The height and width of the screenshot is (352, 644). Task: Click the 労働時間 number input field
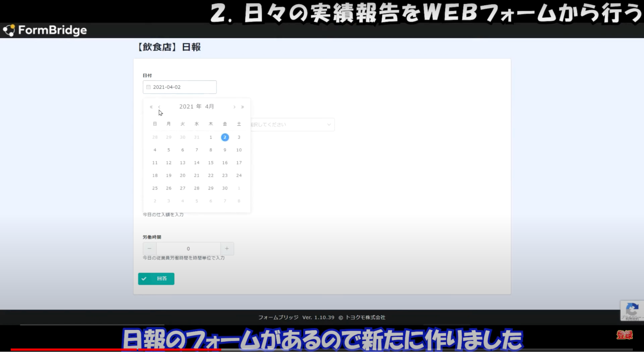click(x=188, y=249)
